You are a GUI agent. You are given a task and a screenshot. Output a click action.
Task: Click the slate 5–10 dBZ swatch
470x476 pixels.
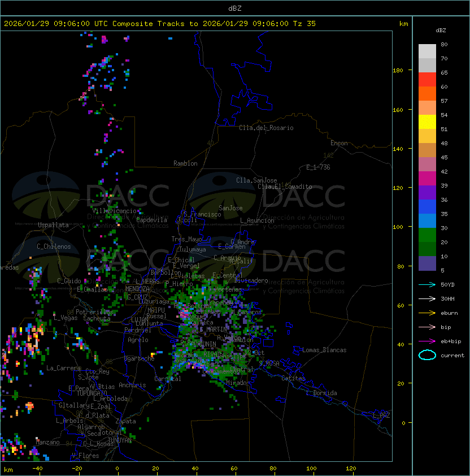[x=427, y=263]
